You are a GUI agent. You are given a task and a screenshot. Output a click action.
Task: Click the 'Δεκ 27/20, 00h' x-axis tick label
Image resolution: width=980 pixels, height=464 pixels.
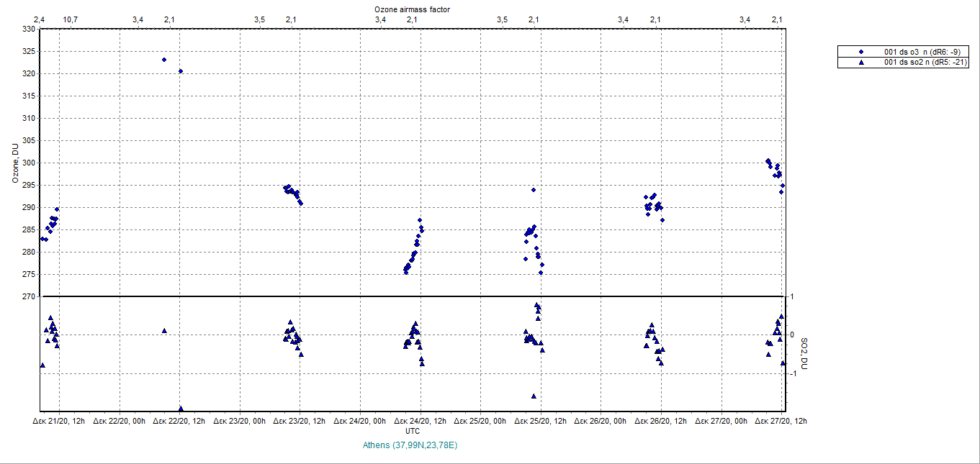[x=721, y=422]
